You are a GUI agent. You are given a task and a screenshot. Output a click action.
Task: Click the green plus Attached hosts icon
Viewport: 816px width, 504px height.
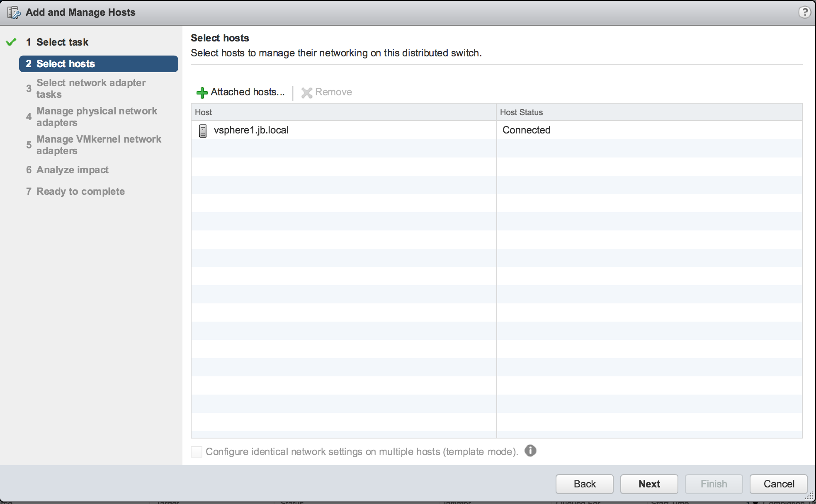[x=202, y=92]
